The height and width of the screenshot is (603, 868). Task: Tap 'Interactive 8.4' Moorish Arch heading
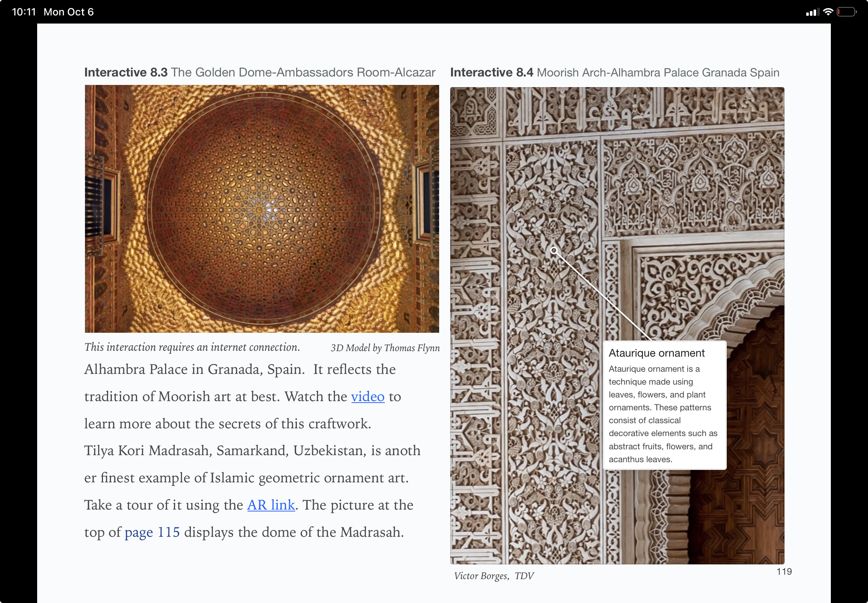[x=615, y=72]
